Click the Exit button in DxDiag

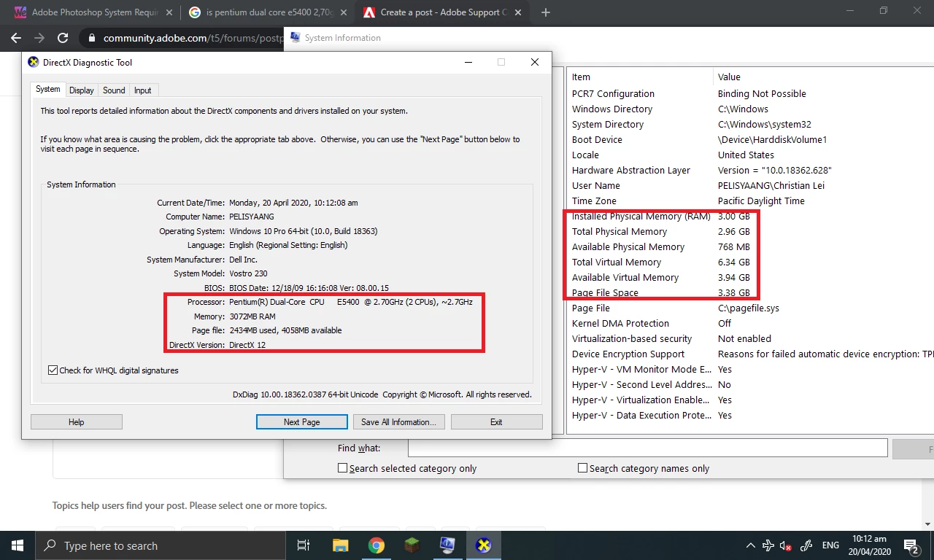(x=496, y=422)
